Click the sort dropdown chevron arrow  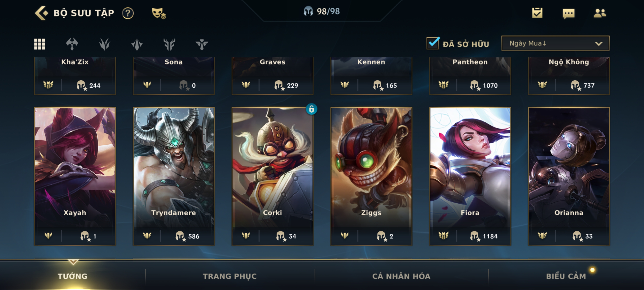599,44
